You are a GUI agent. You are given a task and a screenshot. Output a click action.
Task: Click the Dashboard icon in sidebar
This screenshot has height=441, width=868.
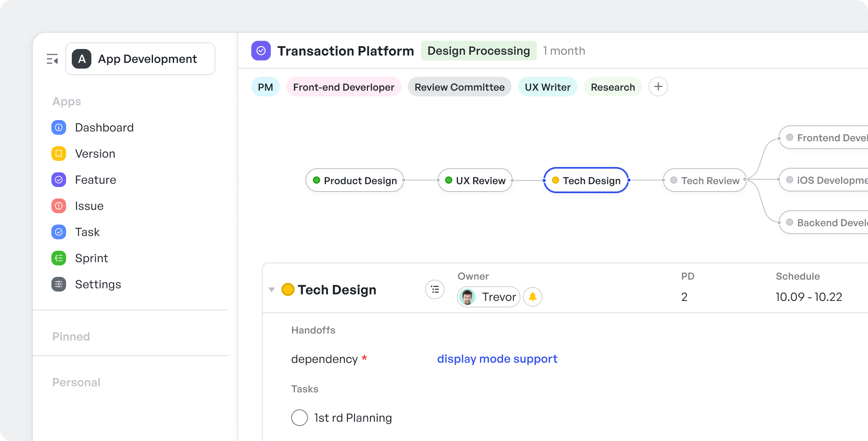pos(59,127)
